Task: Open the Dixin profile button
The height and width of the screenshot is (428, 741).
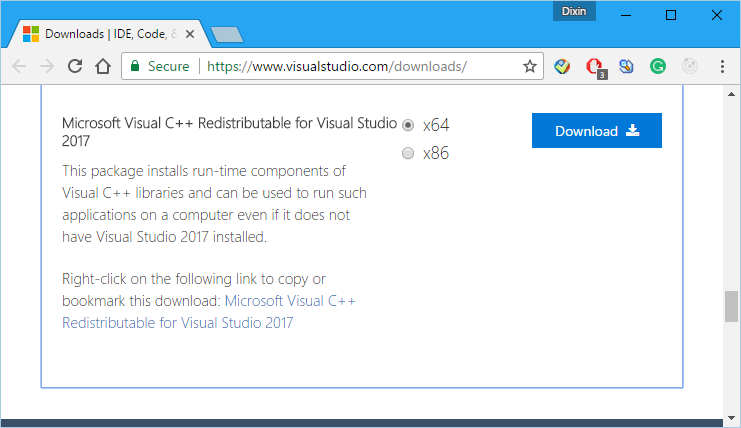Action: (574, 11)
